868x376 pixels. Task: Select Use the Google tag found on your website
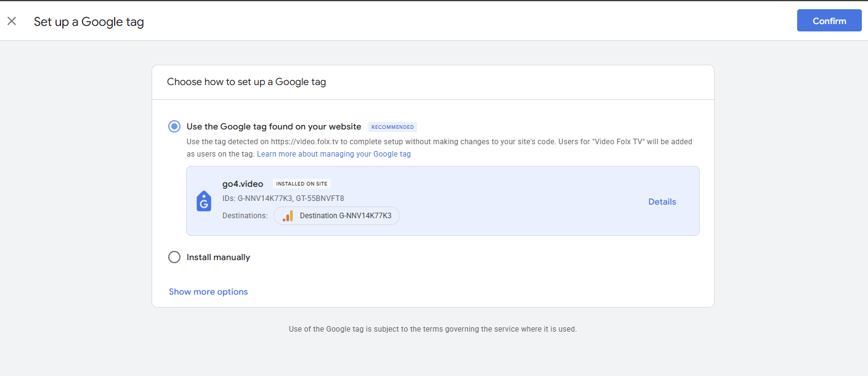174,126
